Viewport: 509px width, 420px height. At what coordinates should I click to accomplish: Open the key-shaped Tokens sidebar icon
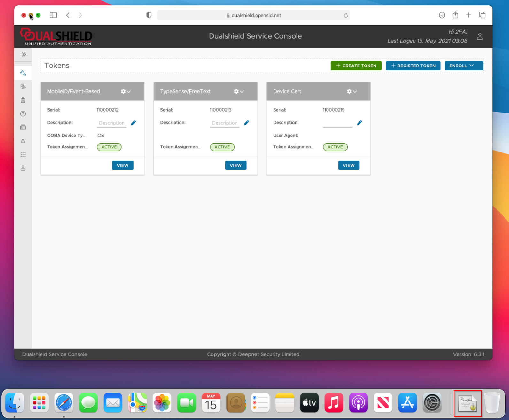tap(23, 73)
